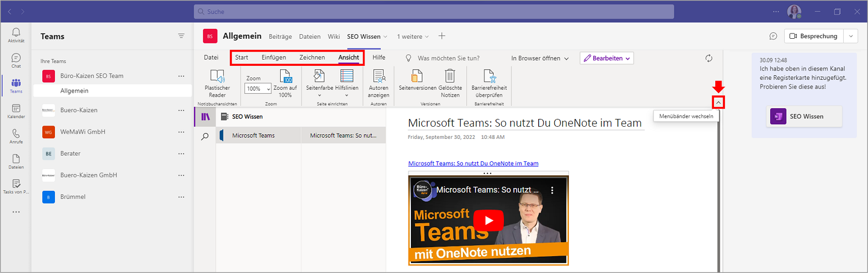Click Autoren anzeigen
The width and height of the screenshot is (868, 273).
(379, 84)
